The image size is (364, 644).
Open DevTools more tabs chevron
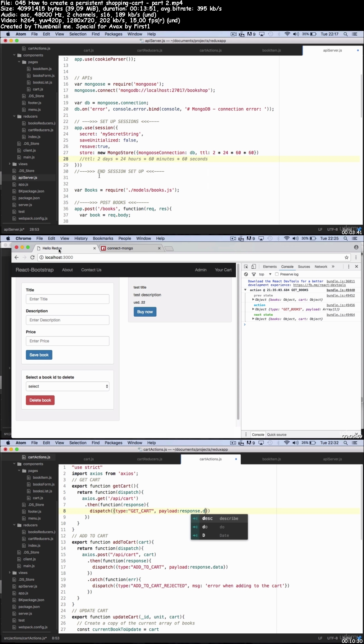tap(333, 267)
